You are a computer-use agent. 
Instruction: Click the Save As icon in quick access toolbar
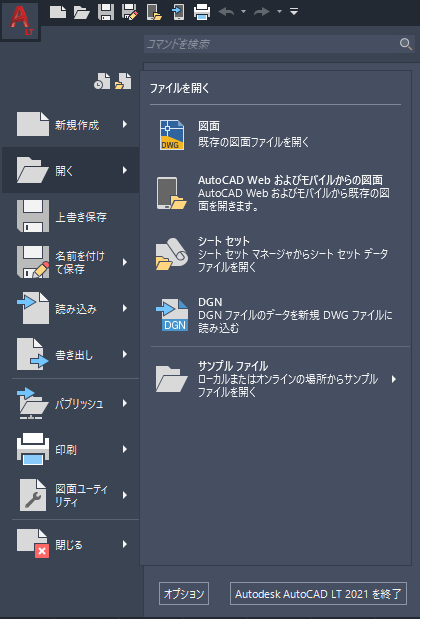130,12
